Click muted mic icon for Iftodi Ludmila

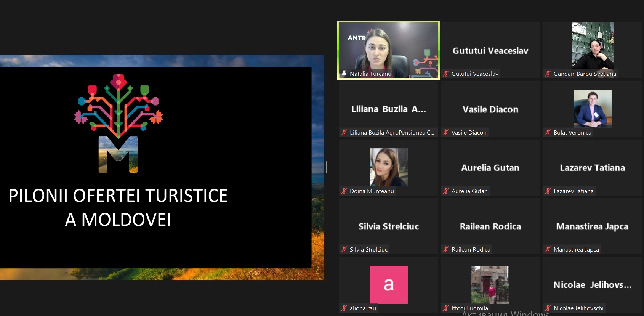(446, 308)
